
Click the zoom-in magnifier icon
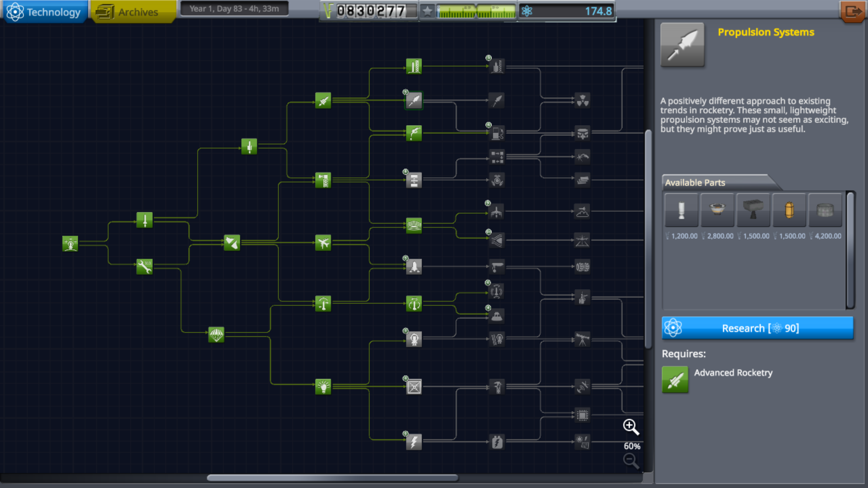click(631, 427)
